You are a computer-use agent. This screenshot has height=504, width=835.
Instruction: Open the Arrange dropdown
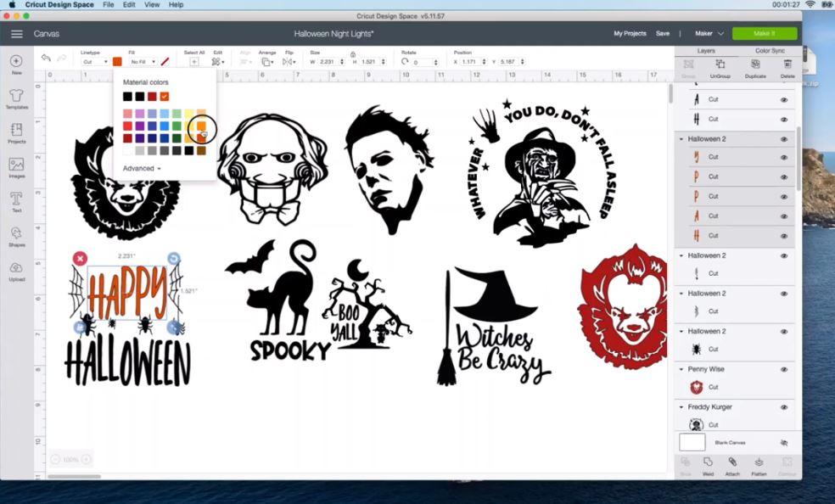[266, 62]
